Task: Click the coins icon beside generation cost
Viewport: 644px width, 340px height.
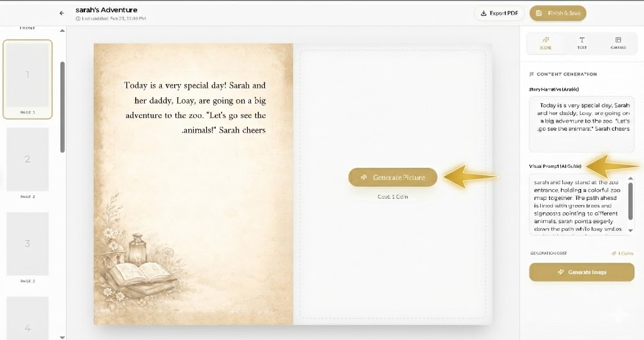Action: 614,253
